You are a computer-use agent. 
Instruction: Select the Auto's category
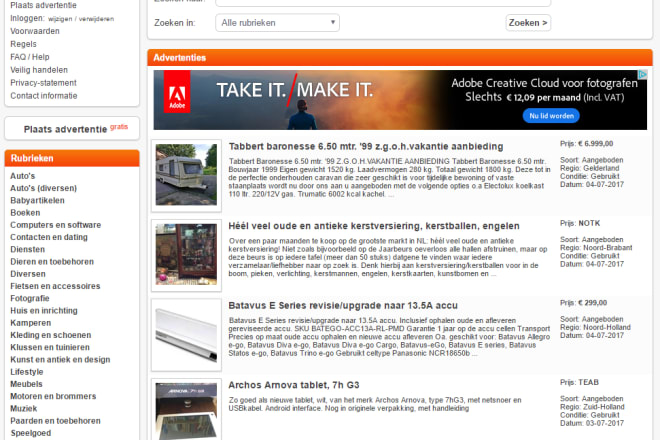pyautogui.click(x=23, y=176)
